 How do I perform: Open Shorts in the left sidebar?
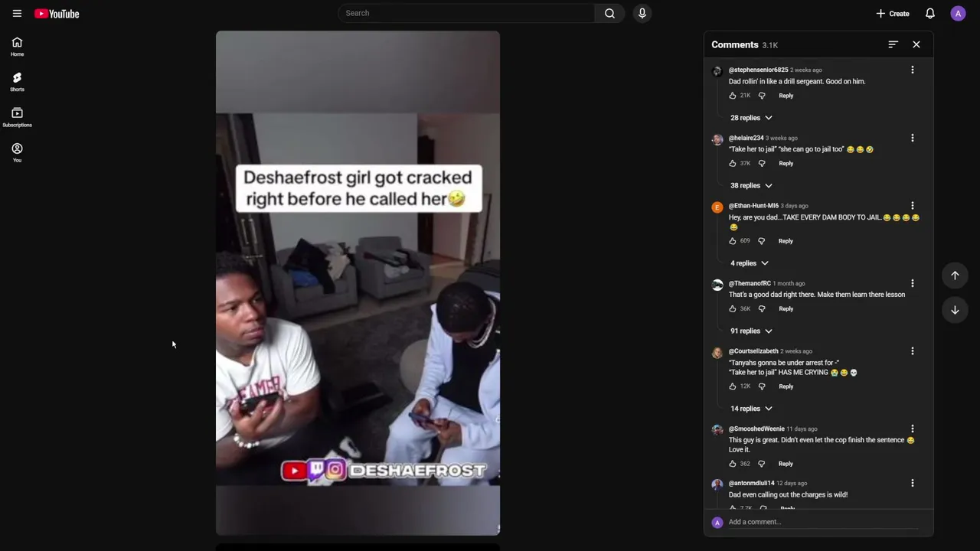17,82
